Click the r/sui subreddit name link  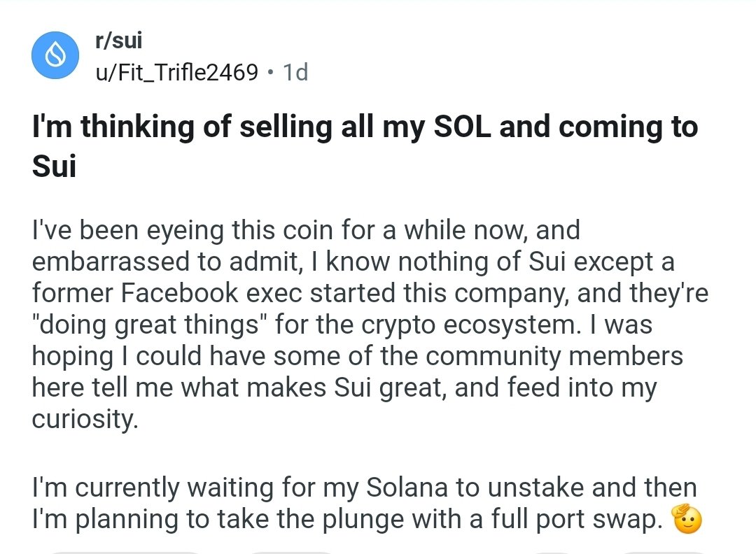tap(118, 40)
